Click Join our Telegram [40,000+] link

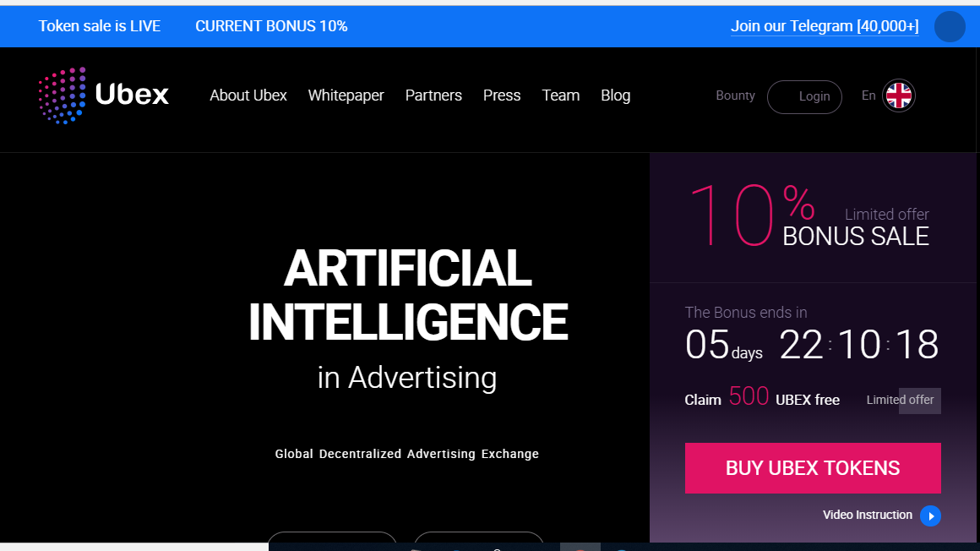[825, 26]
